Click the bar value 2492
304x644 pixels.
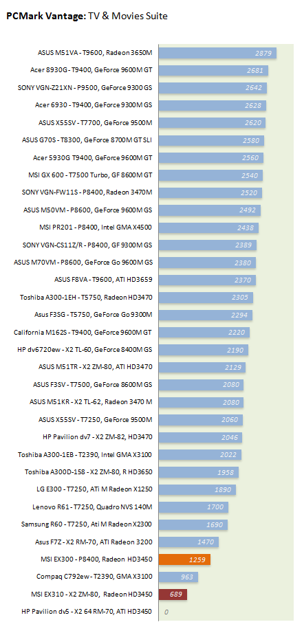point(248,210)
